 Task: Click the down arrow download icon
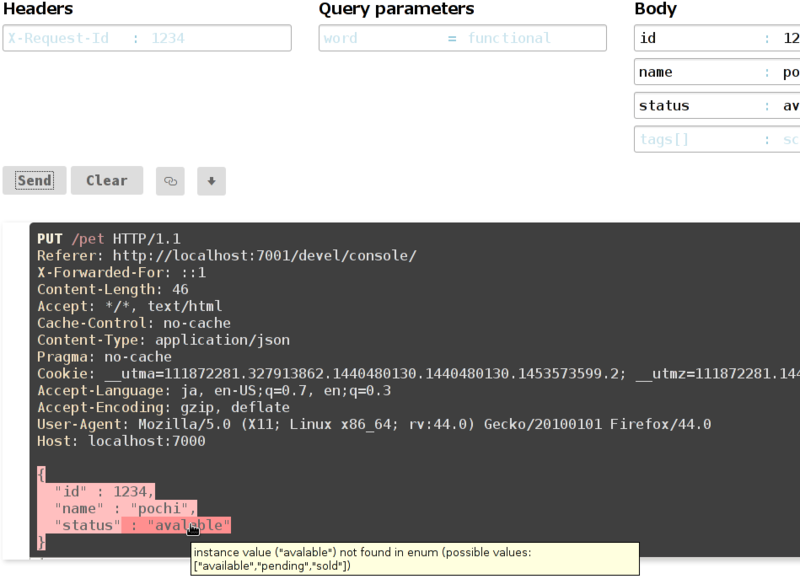[211, 181]
